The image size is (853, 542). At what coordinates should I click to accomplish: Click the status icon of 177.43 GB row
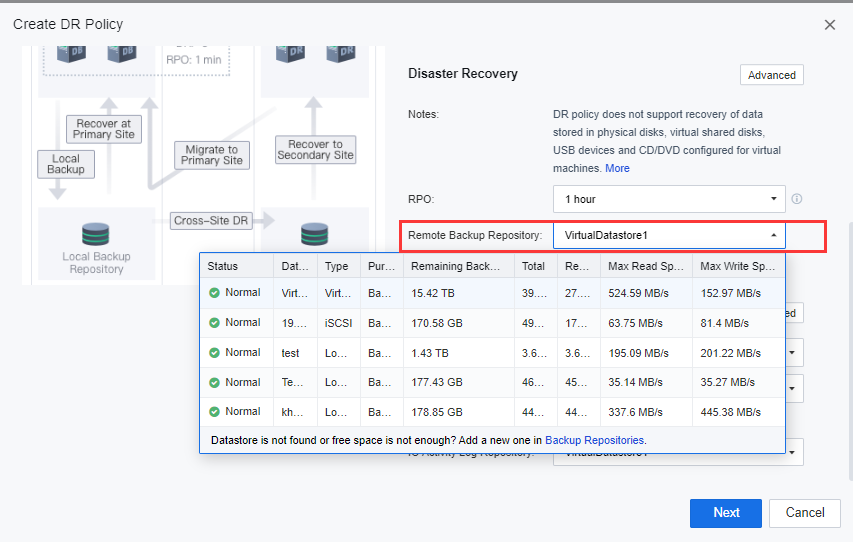pyautogui.click(x=214, y=382)
